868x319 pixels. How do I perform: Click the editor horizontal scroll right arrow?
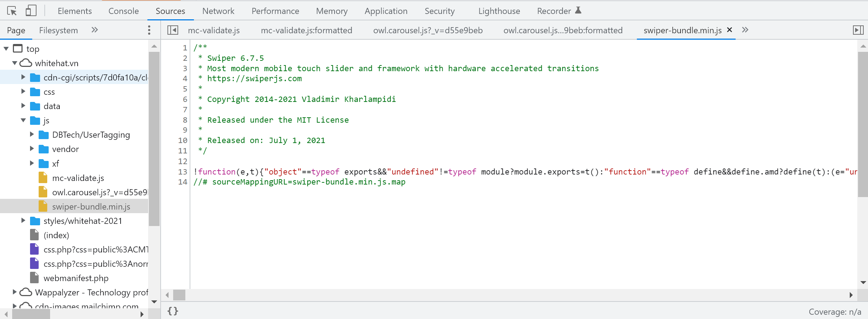coord(851,295)
